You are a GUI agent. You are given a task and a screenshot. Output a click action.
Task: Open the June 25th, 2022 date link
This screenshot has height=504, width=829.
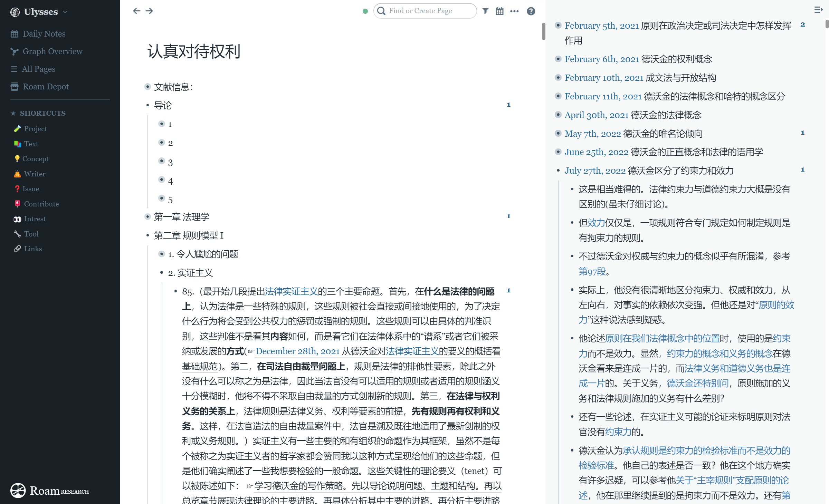(597, 152)
